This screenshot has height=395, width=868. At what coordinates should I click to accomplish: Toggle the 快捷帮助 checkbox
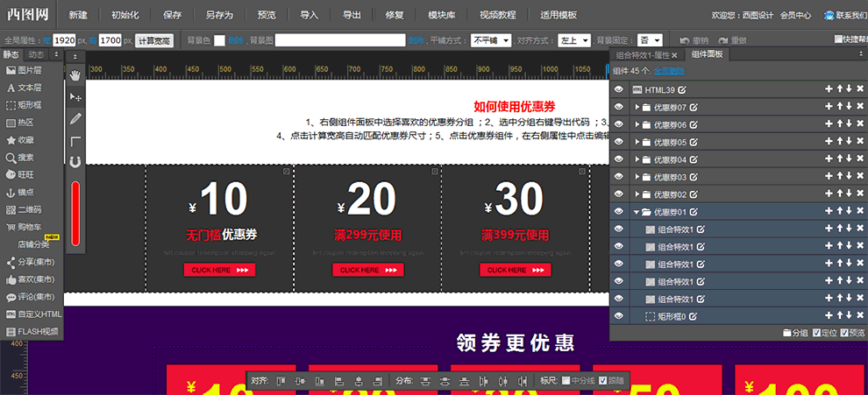838,39
